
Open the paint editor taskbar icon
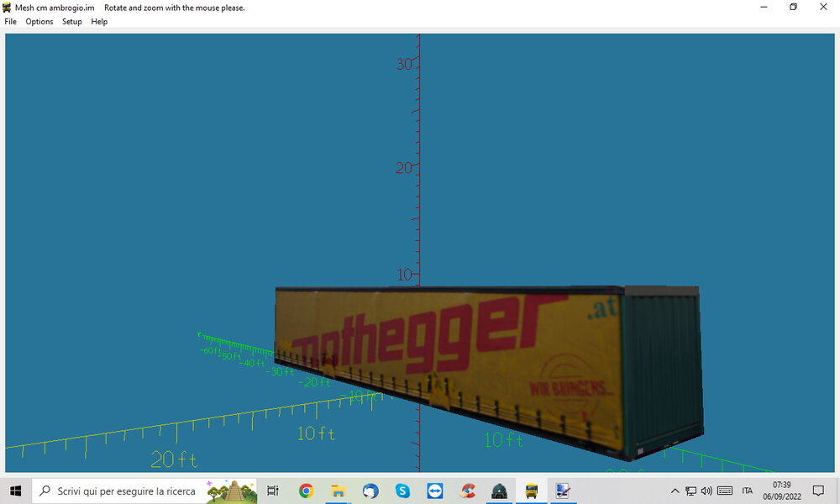tap(563, 491)
